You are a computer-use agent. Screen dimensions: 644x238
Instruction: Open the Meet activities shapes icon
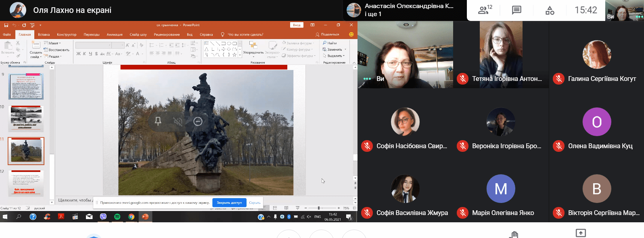click(550, 10)
